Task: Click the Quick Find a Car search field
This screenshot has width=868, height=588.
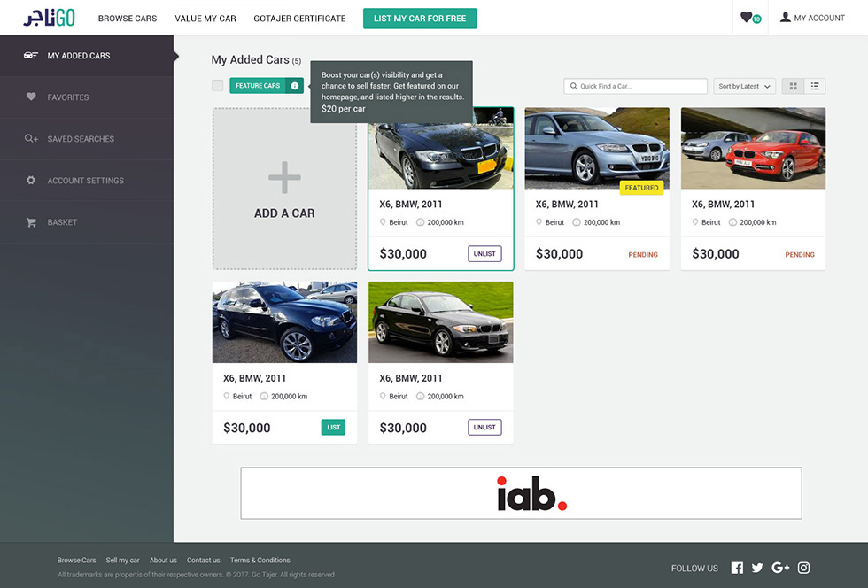Action: click(x=636, y=87)
